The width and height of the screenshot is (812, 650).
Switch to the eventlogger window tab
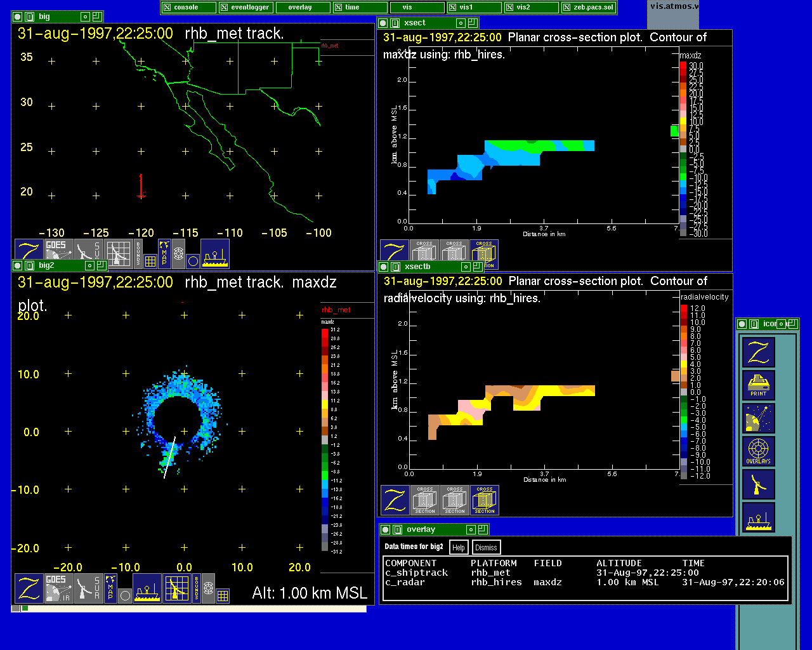tap(246, 8)
